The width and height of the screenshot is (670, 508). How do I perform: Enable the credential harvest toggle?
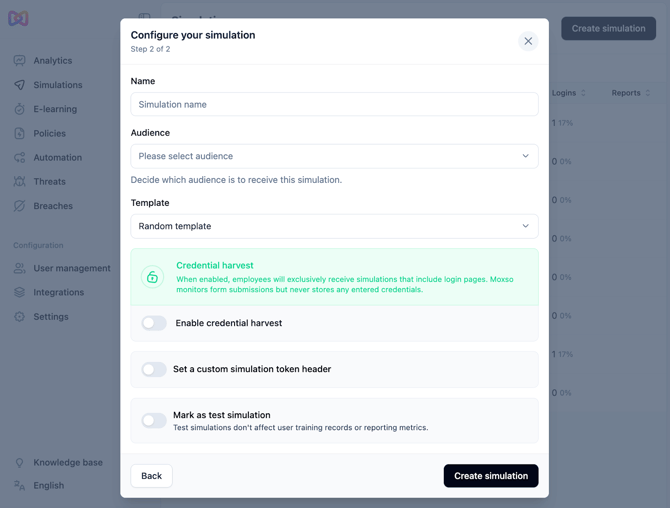(x=154, y=323)
